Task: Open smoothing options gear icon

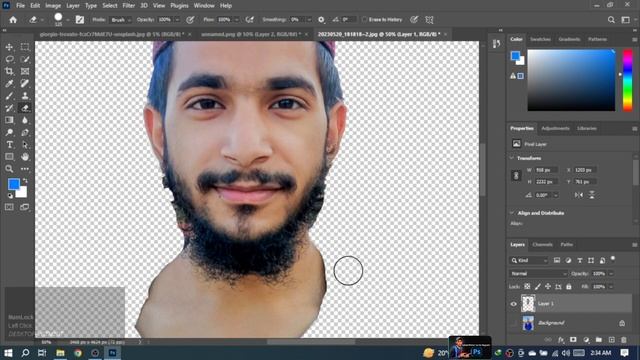Action: pos(321,20)
